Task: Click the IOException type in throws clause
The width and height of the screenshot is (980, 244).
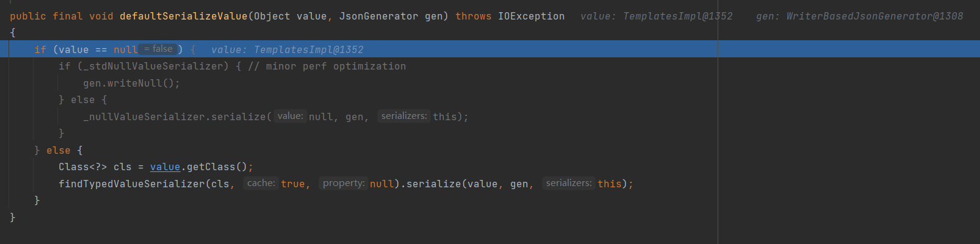Action: tap(531, 16)
